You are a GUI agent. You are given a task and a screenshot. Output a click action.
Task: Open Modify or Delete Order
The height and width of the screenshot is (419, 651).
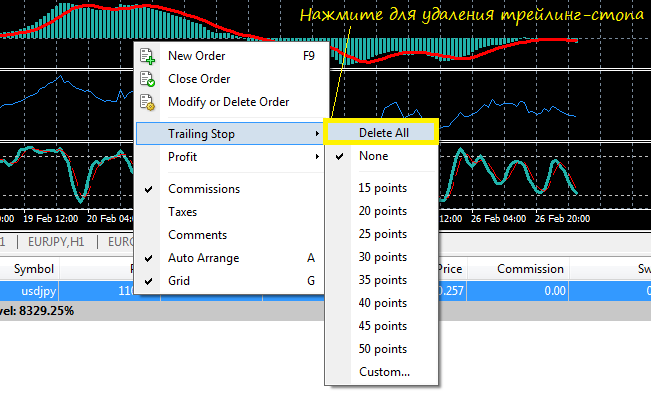(232, 102)
